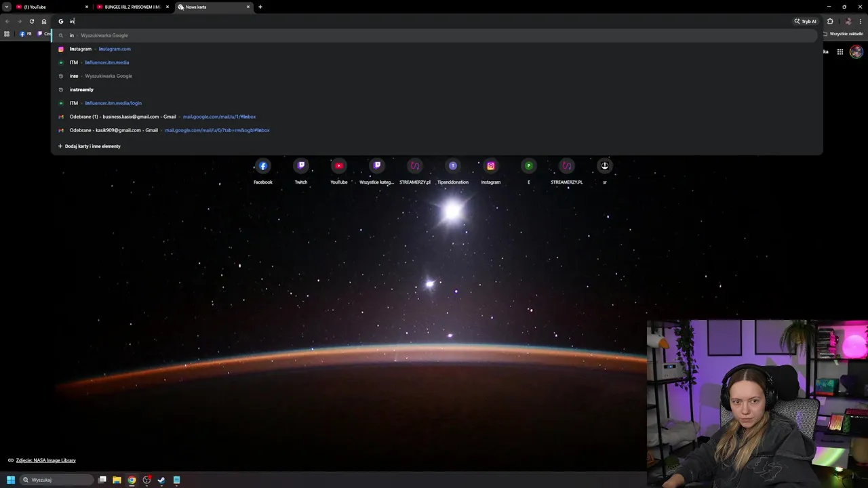
Task: Switch to the (1) YouTube tab
Action: pyautogui.click(x=53, y=7)
